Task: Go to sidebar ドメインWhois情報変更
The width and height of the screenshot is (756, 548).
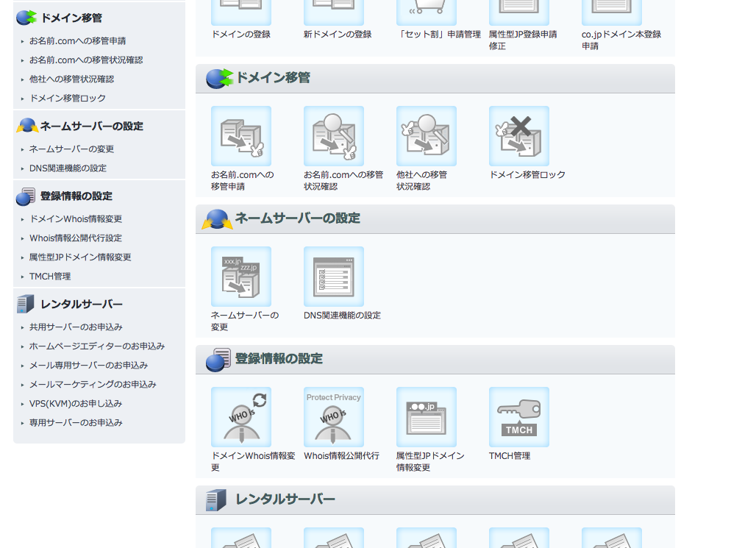Action: [76, 219]
